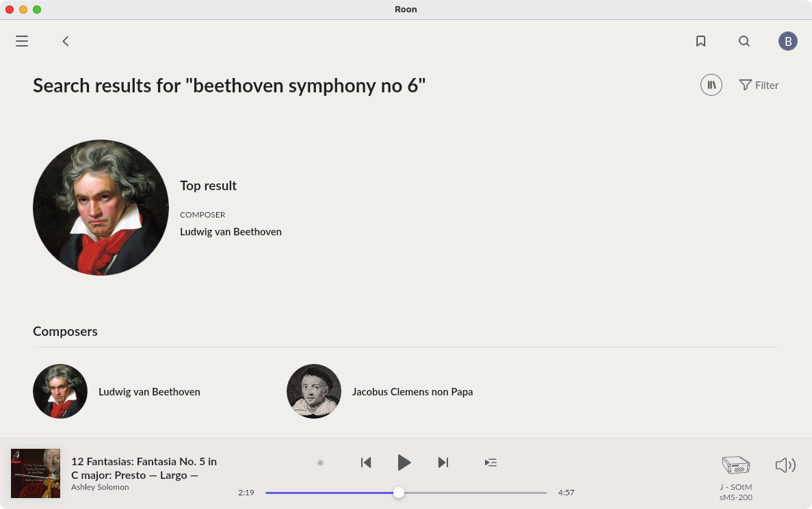Viewport: 812px width, 509px height.
Task: Skip to the next track
Action: (443, 462)
